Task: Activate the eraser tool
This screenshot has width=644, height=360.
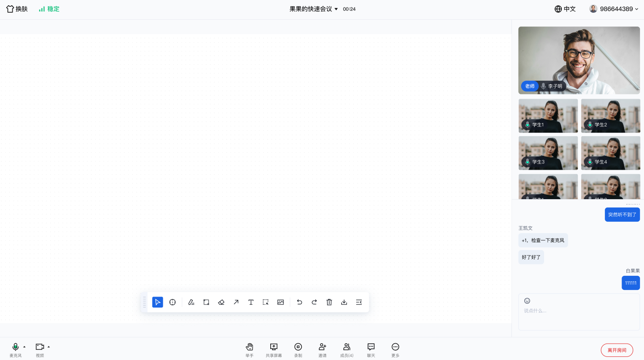Action: [x=221, y=302]
